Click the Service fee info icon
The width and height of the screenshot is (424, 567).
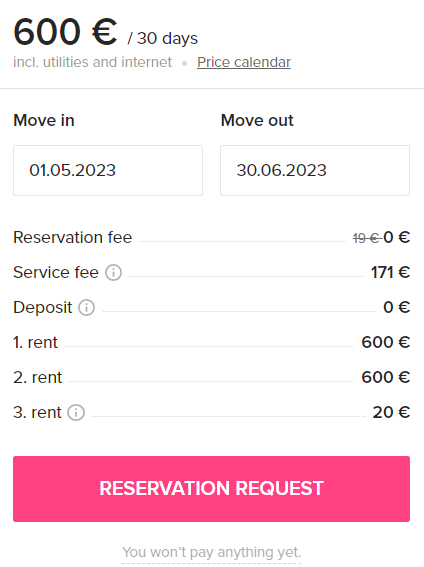click(114, 273)
